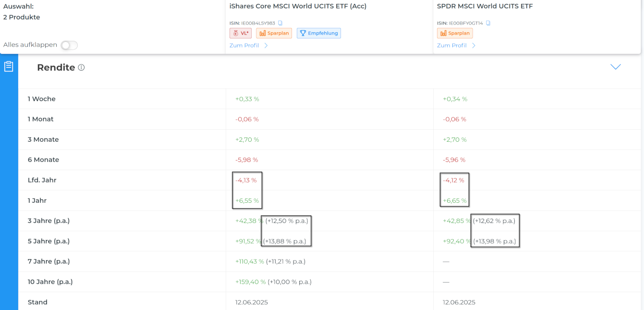Collapse the Rendite section with chevron

(615, 67)
